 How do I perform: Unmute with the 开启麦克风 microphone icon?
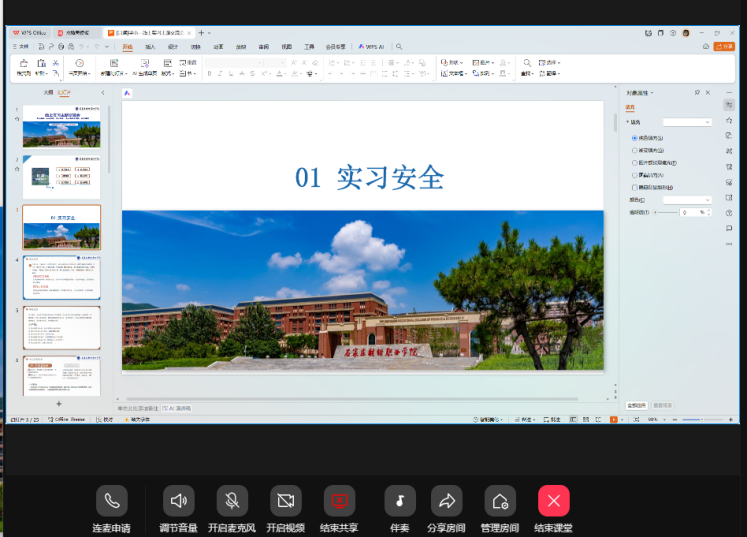(x=232, y=500)
